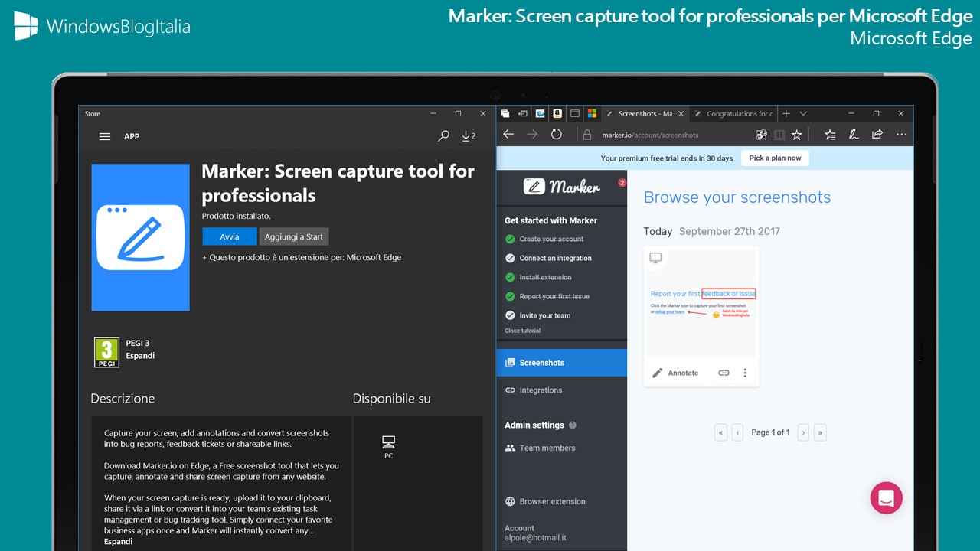The image size is (980, 551).
Task: Open the Store hamburger menu
Action: [x=105, y=136]
